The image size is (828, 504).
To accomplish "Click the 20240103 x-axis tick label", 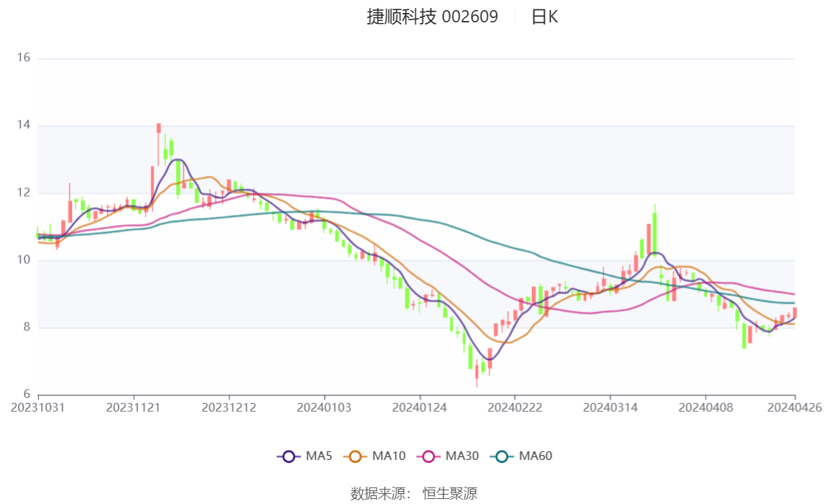I will click(324, 408).
